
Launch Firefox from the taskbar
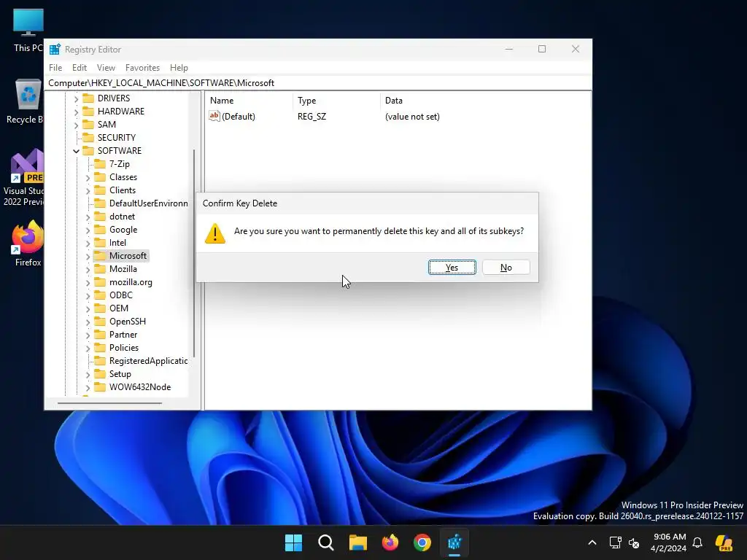tap(390, 542)
